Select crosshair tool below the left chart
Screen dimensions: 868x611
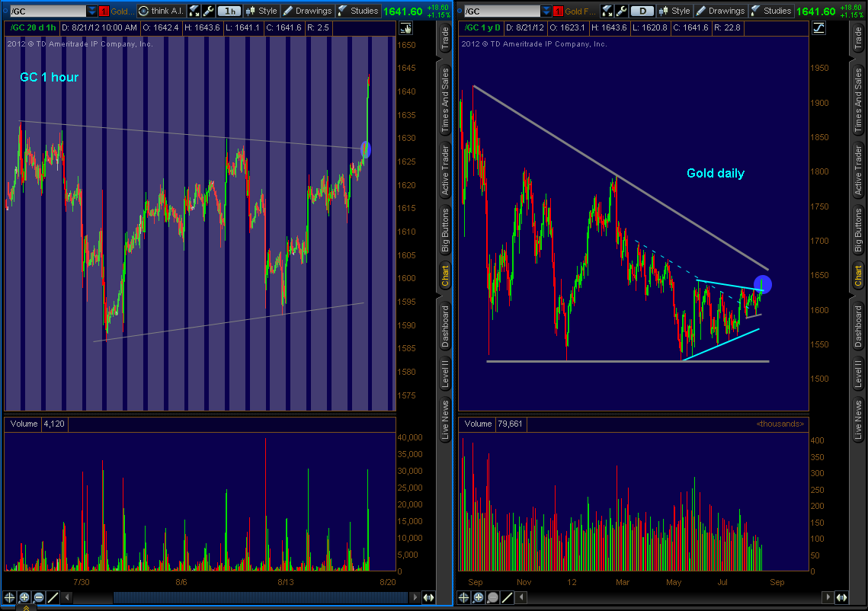coord(10,598)
